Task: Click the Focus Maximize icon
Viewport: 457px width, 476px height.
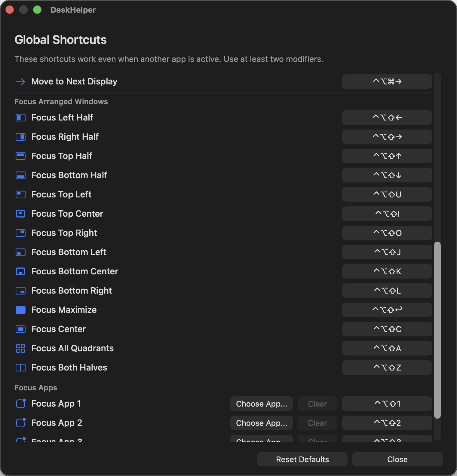Action: tap(20, 310)
